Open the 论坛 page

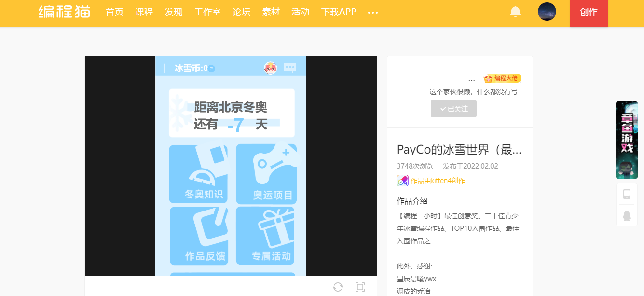(x=242, y=12)
